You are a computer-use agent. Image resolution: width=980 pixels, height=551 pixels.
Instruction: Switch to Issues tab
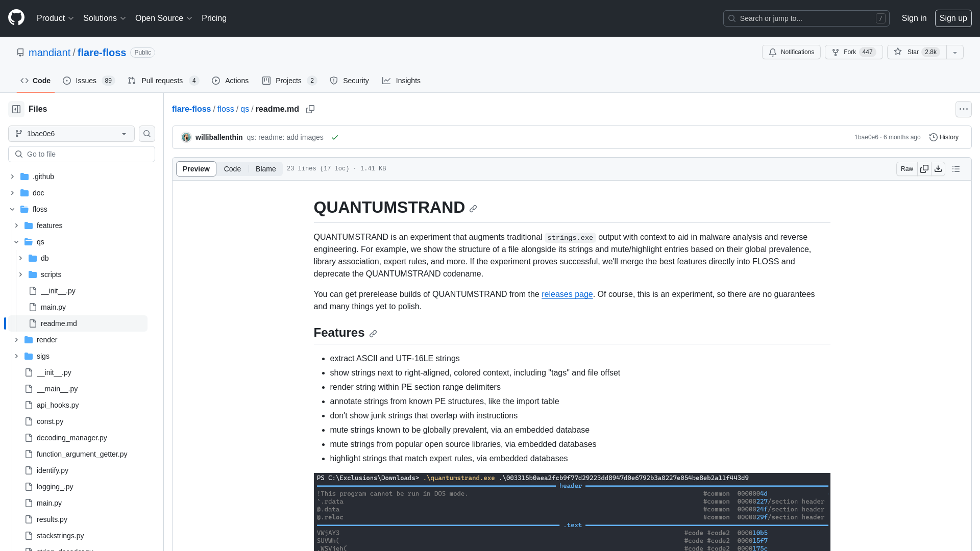89,81
